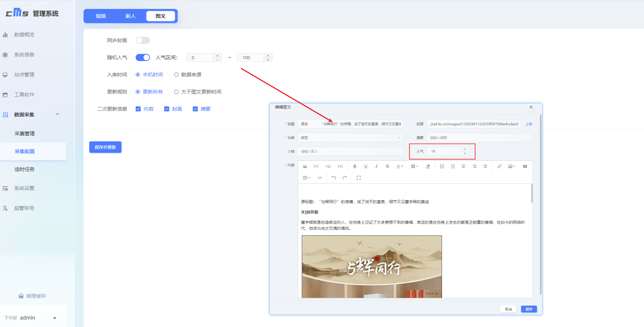Image resolution: width=644 pixels, height=327 pixels.
Task: Apply H3 heading in the editor
Action: click(340, 166)
